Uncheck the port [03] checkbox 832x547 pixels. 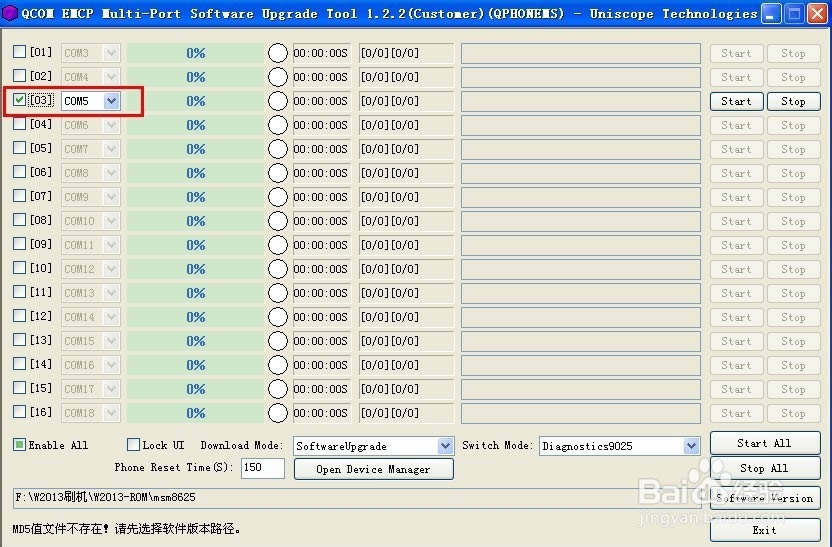(x=20, y=100)
